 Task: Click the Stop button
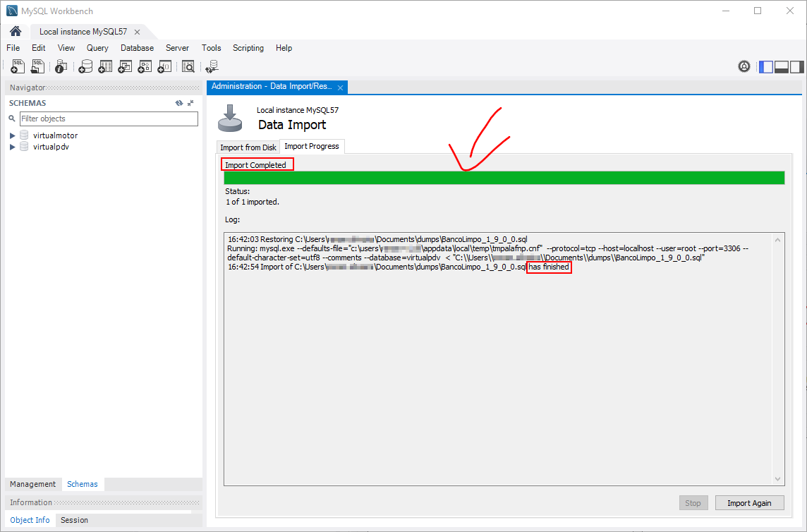point(693,503)
